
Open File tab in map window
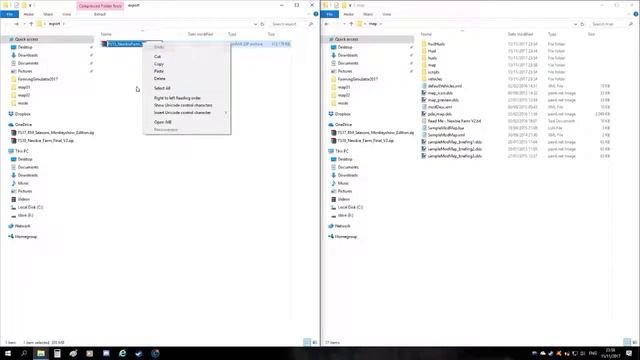(329, 14)
